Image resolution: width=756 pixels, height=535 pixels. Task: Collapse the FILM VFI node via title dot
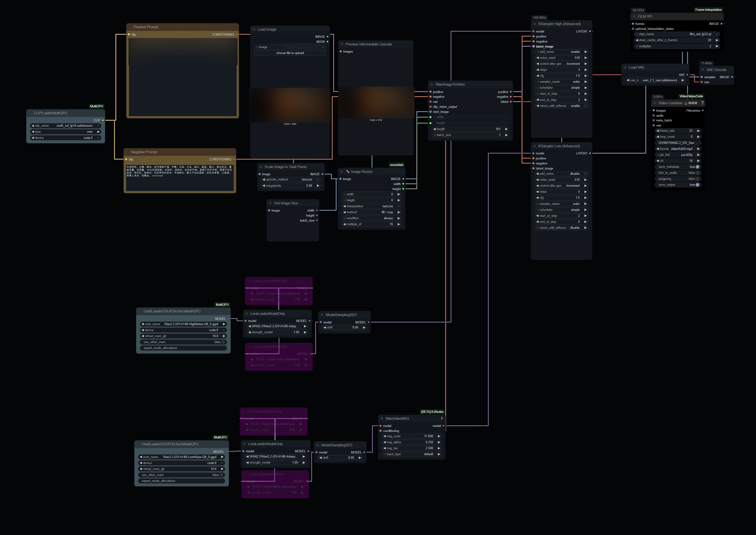point(634,16)
